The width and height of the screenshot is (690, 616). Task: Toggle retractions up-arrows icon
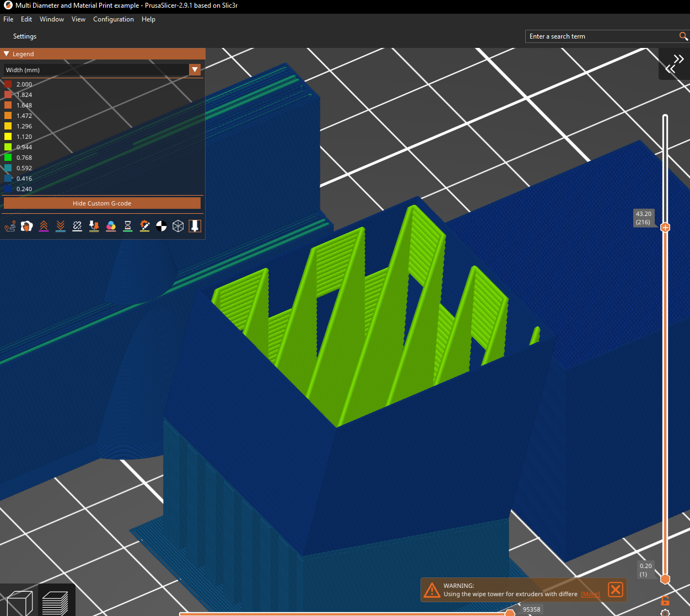[44, 226]
